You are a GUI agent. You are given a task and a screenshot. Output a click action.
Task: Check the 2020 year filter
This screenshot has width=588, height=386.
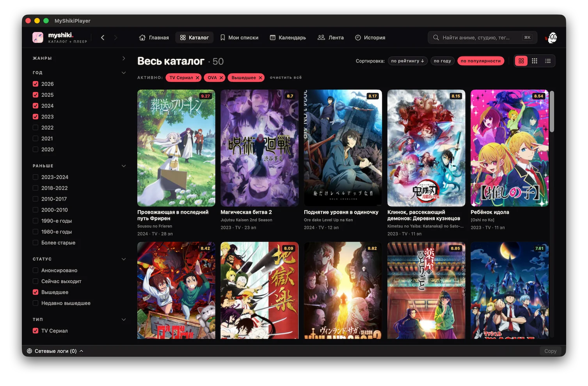[36, 149]
